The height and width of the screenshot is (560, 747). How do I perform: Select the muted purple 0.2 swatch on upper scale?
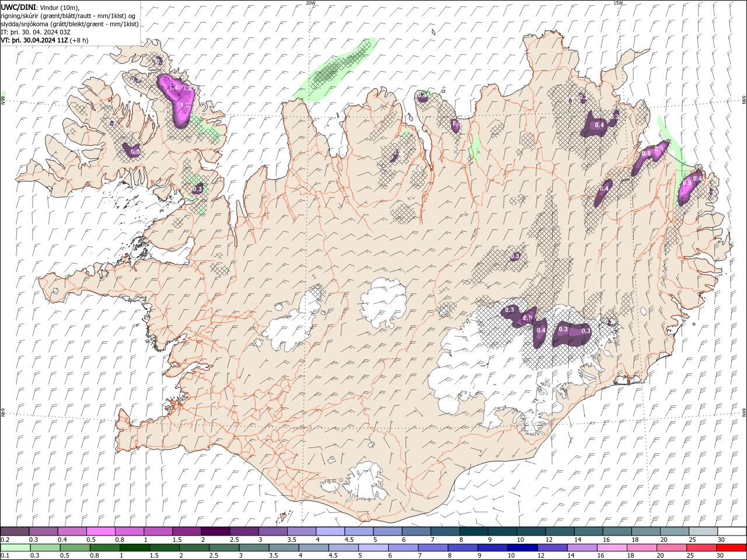tap(15, 531)
